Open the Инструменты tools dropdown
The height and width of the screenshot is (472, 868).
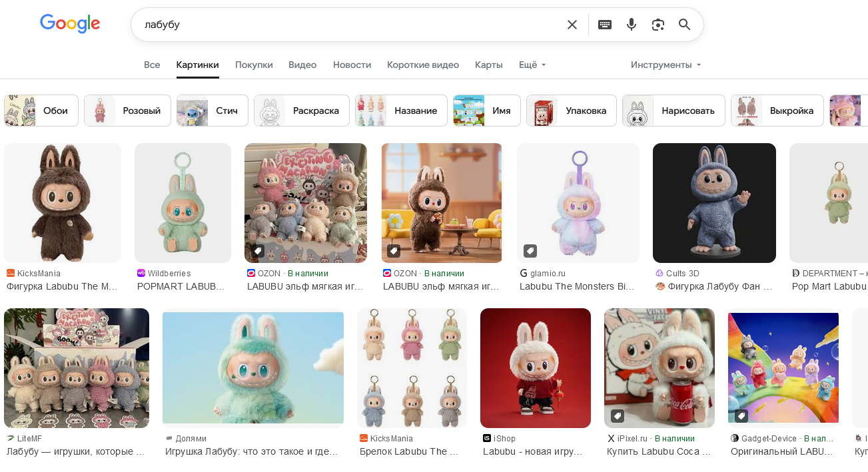pyautogui.click(x=665, y=65)
